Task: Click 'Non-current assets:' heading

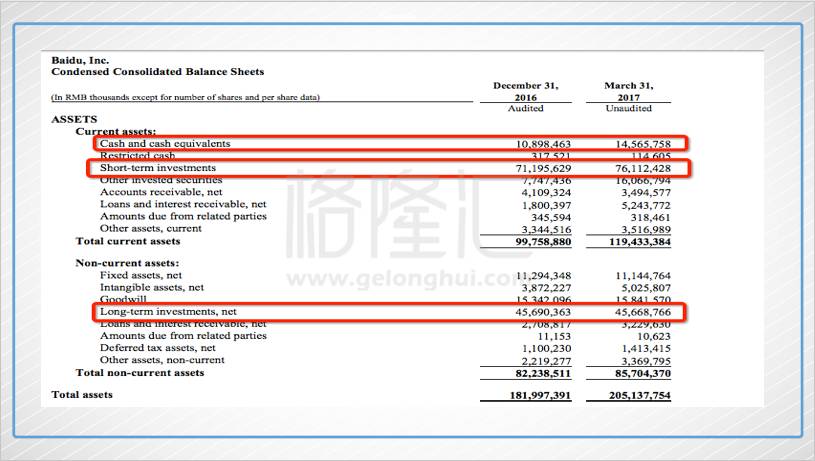Action: click(x=127, y=263)
